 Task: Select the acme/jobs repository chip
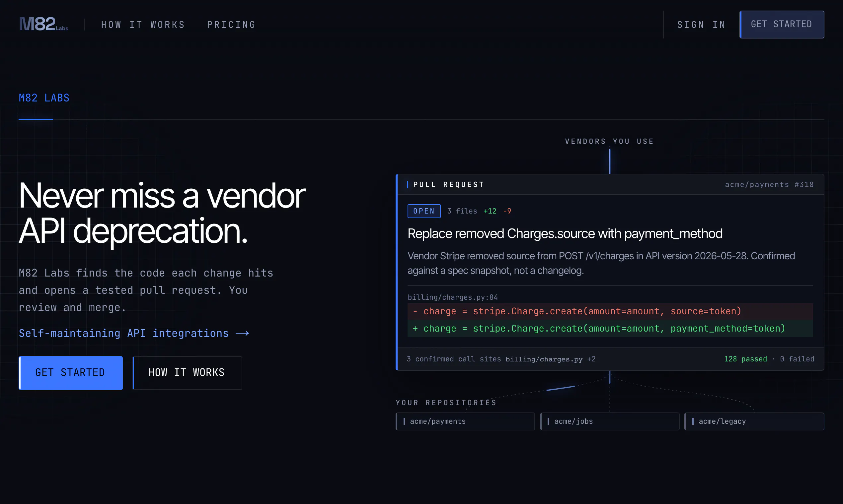pos(610,421)
